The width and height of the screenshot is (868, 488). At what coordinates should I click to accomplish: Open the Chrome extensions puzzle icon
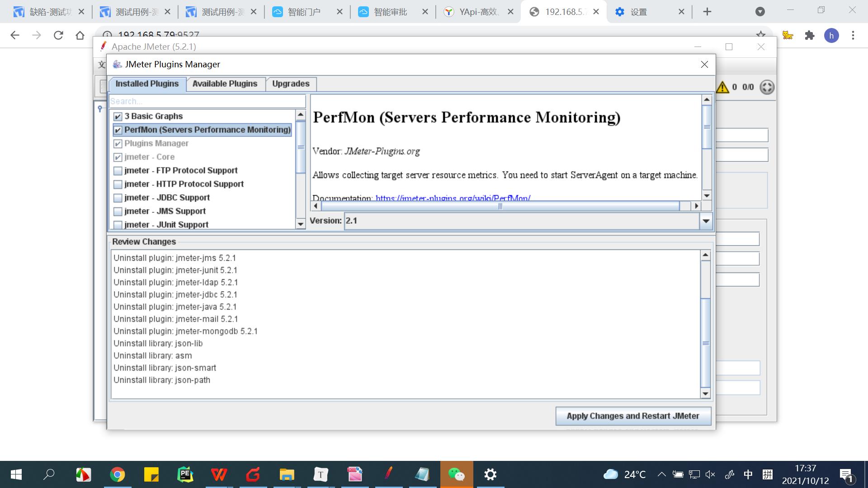[810, 35]
